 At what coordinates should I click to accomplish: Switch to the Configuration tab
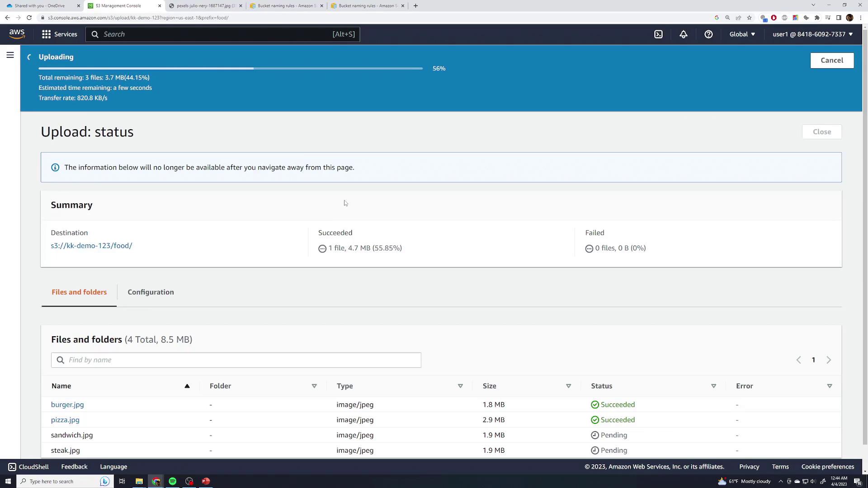pos(151,292)
